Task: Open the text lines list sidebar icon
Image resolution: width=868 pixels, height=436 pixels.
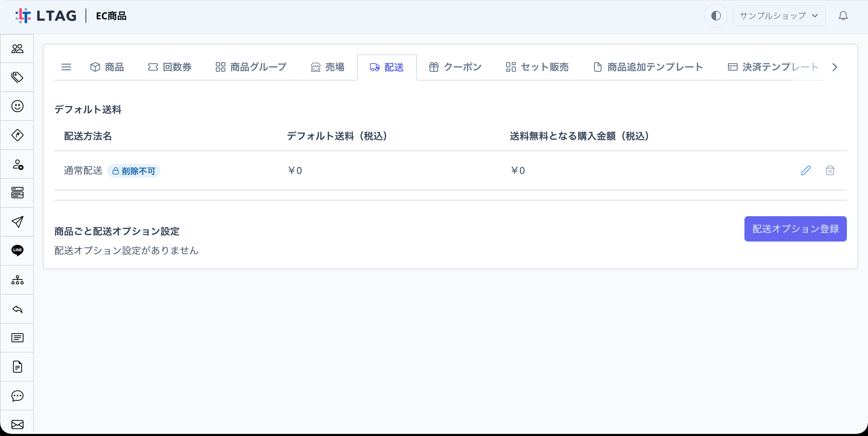Action: point(17,338)
